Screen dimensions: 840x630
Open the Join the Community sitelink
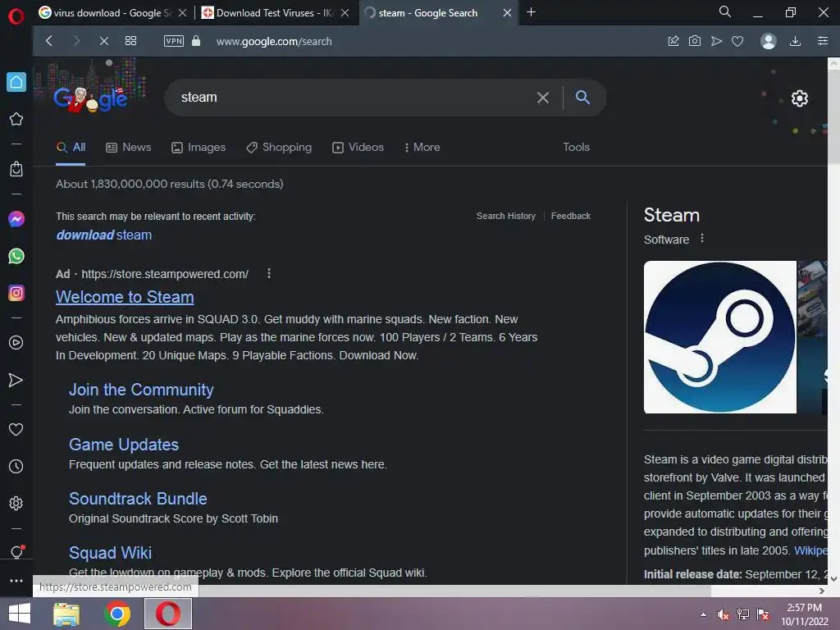pyautogui.click(x=141, y=390)
